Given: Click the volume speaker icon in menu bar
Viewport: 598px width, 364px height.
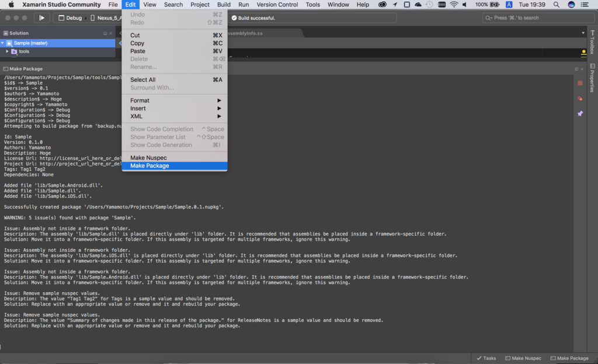Looking at the screenshot, I should tap(464, 5).
